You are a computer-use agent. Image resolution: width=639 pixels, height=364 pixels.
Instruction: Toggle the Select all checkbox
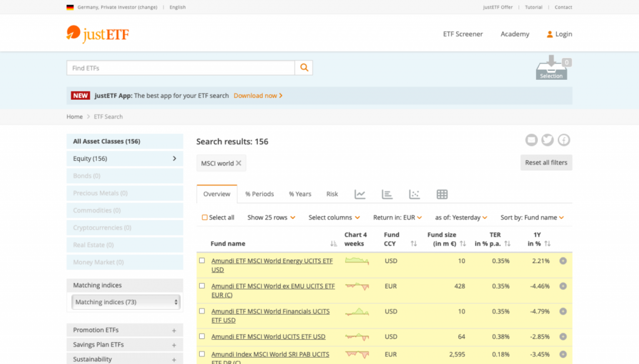tap(205, 218)
